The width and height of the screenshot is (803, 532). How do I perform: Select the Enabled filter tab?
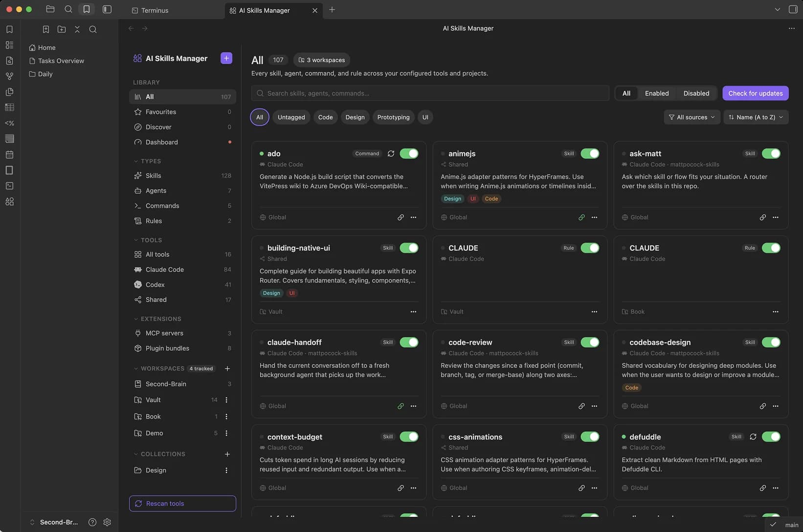point(657,93)
